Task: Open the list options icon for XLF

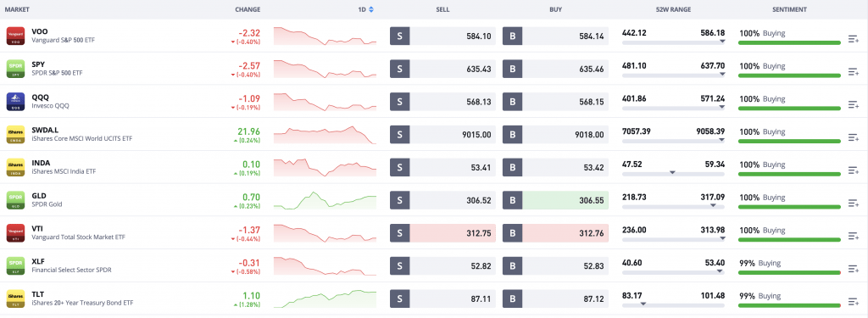Action: click(853, 270)
